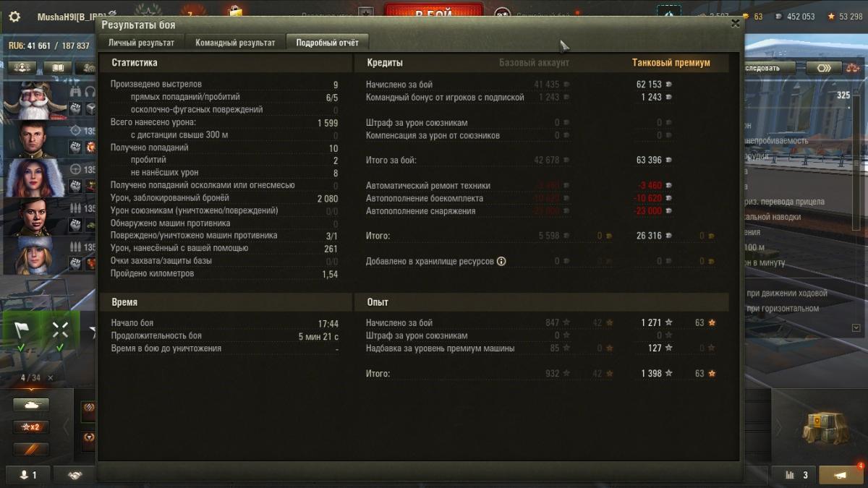Toggle the crossed-arrows mission with checkmark
Viewport: 868px width, 488px height.
click(x=59, y=335)
